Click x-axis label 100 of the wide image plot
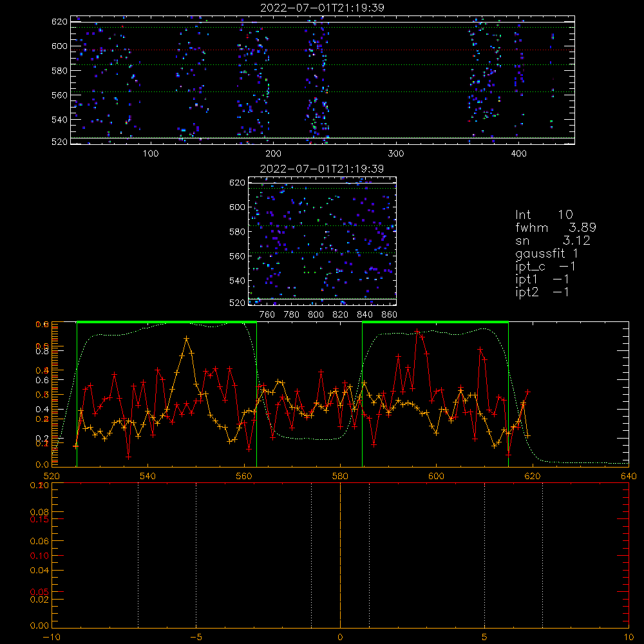Image resolution: width=644 pixels, height=644 pixels. click(151, 154)
